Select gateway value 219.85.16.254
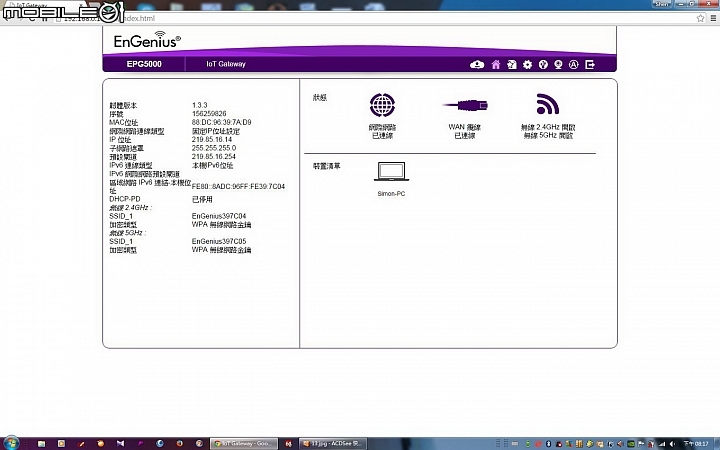The width and height of the screenshot is (720, 450). click(214, 157)
